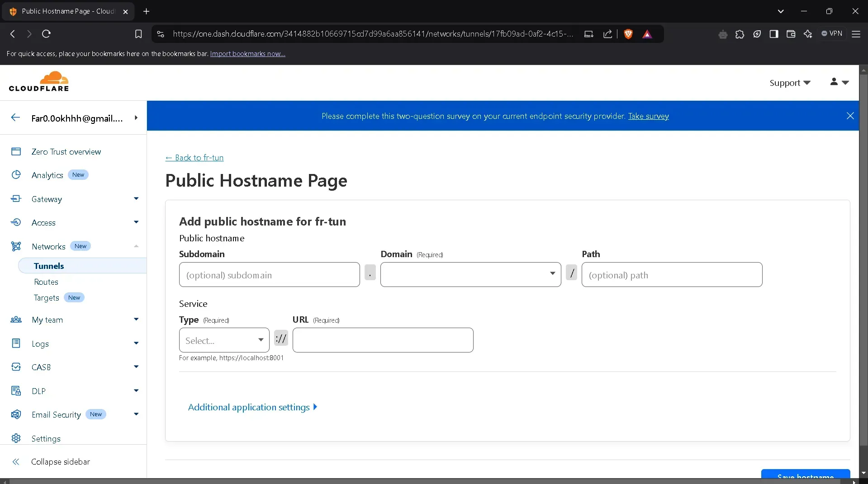The image size is (868, 484).
Task: Open the Email Security section
Action: pos(57,414)
